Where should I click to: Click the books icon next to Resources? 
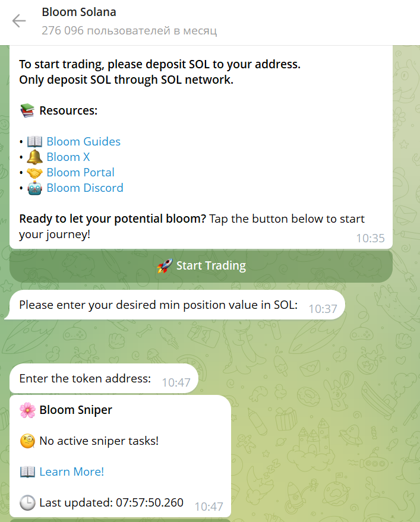pos(27,110)
